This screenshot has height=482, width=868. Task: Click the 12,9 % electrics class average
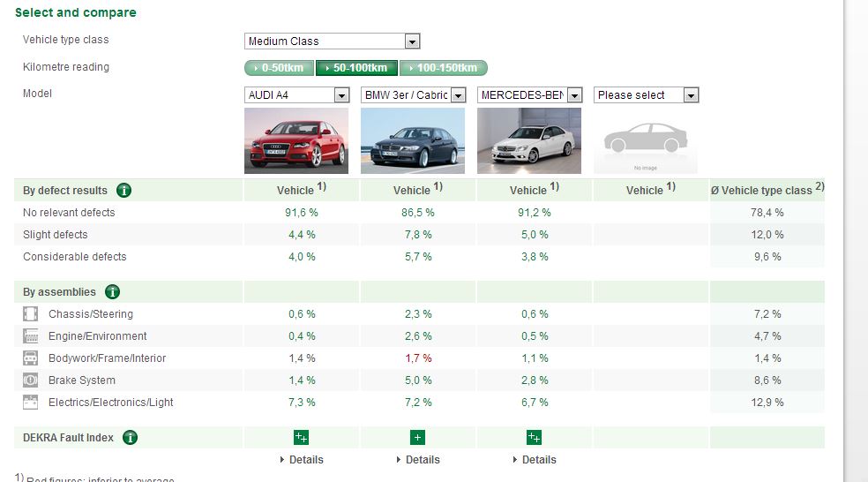point(767,403)
